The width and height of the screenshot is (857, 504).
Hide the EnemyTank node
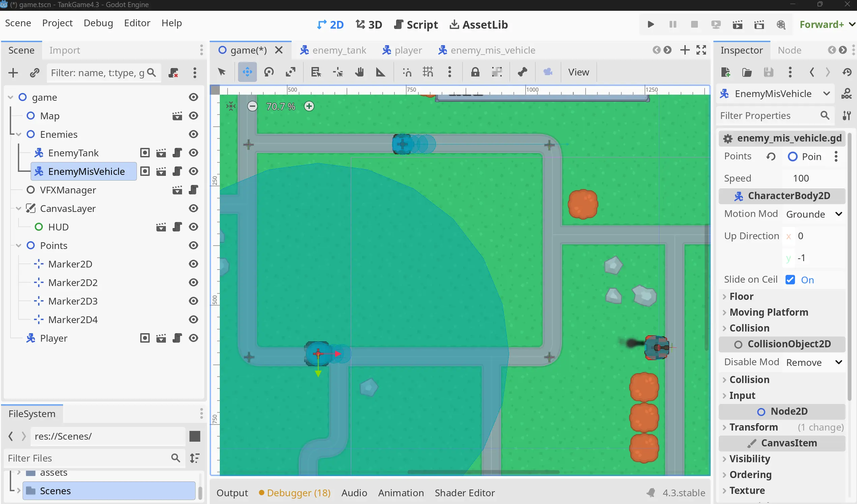click(194, 153)
